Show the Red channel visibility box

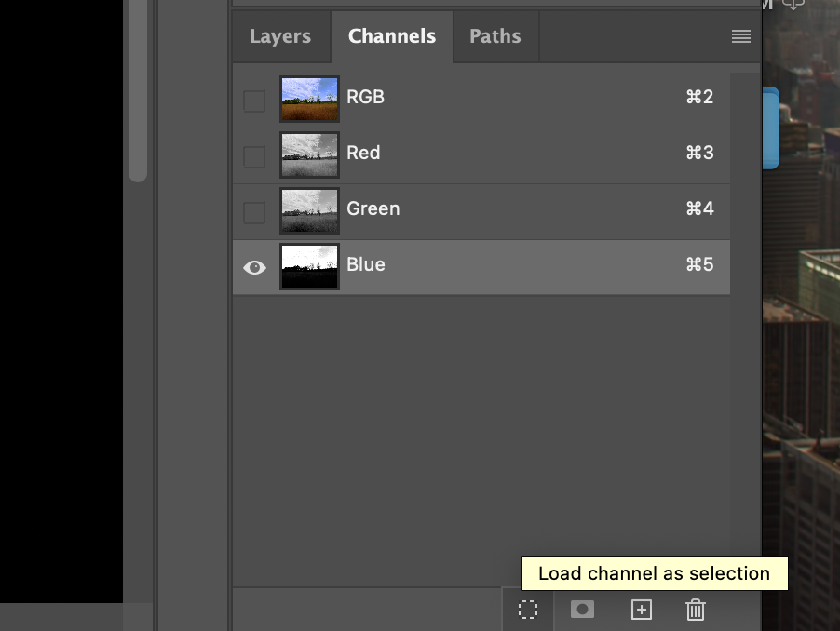pos(254,156)
